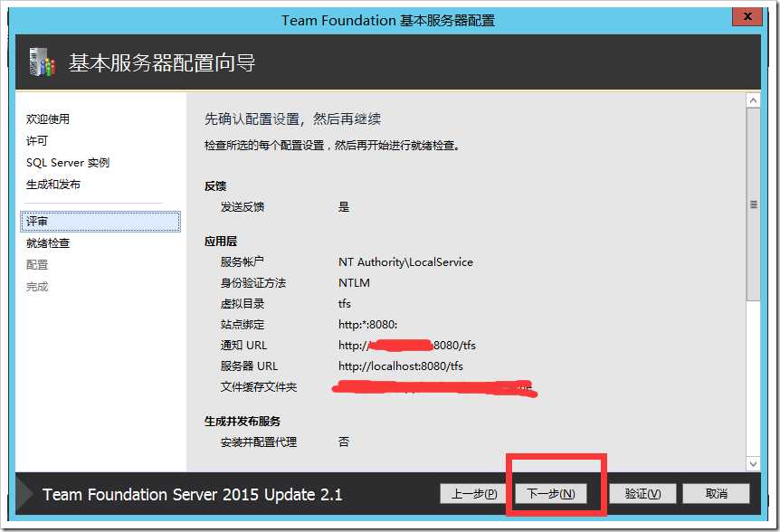Click the server wizard icon in header
Image resolution: width=780 pixels, height=532 pixels.
tap(43, 62)
